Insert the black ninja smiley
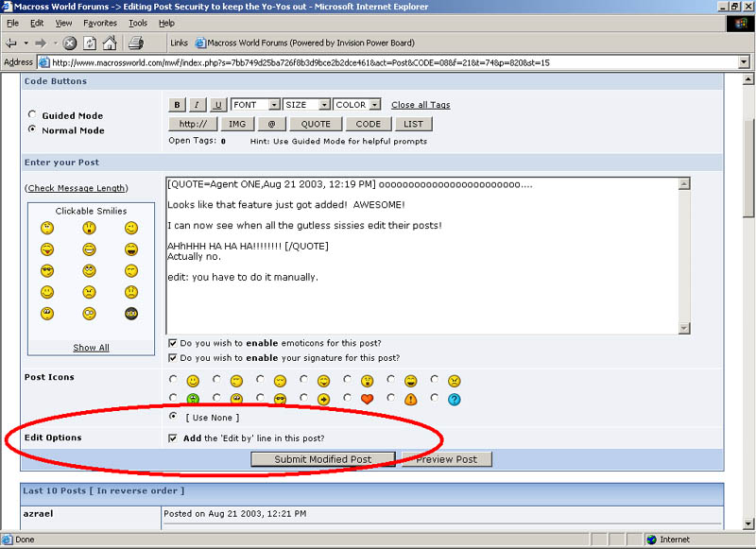756x549 pixels. [131, 314]
